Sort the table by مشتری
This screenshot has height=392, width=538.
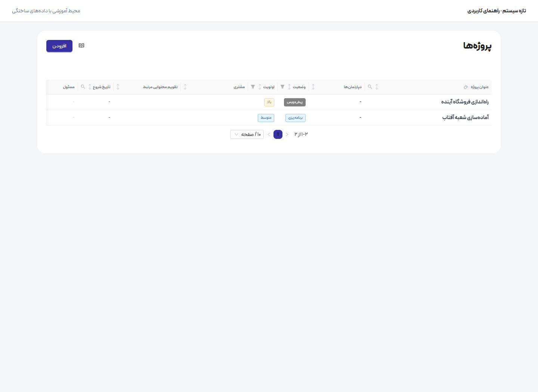pyautogui.click(x=185, y=87)
